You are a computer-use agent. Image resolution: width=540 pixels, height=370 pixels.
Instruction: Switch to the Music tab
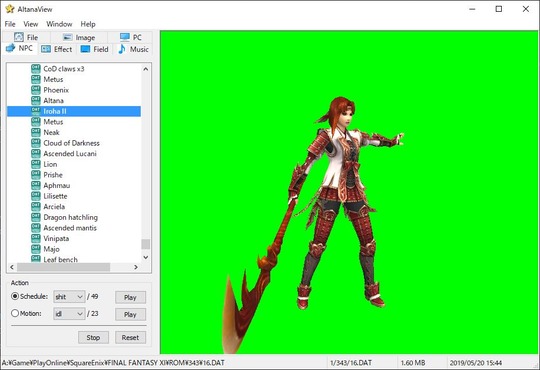pos(133,49)
